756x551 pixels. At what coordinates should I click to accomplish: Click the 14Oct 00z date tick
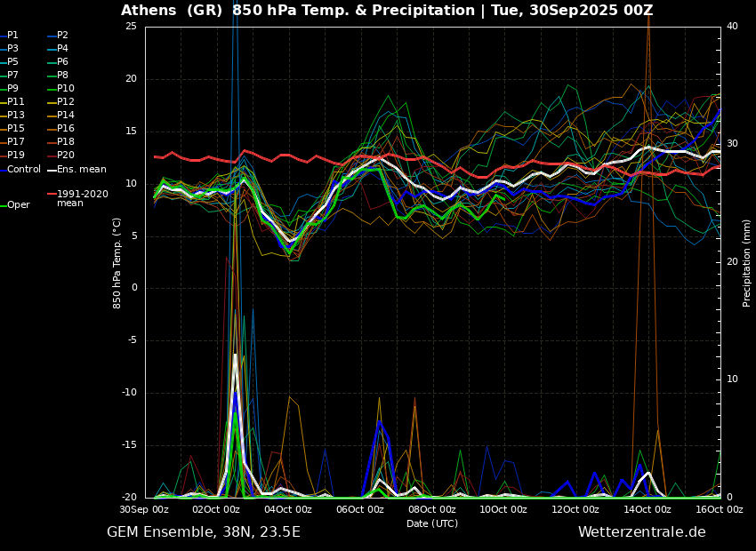(647, 509)
